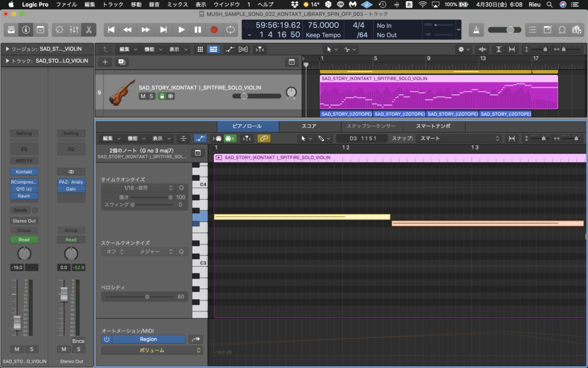
Task: Click the violin track instrument icon
Action: point(122,92)
